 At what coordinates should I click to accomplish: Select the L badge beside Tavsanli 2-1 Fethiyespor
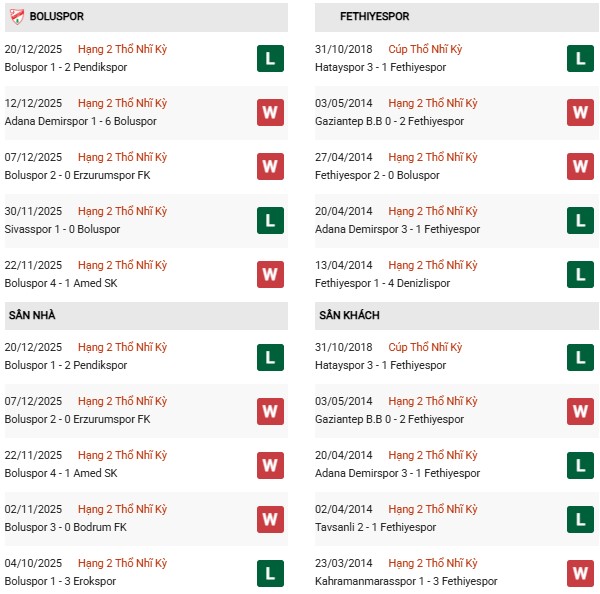581,518
